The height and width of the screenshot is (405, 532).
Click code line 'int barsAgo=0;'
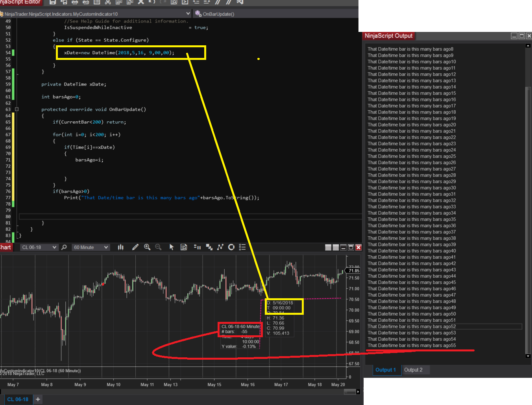point(61,97)
